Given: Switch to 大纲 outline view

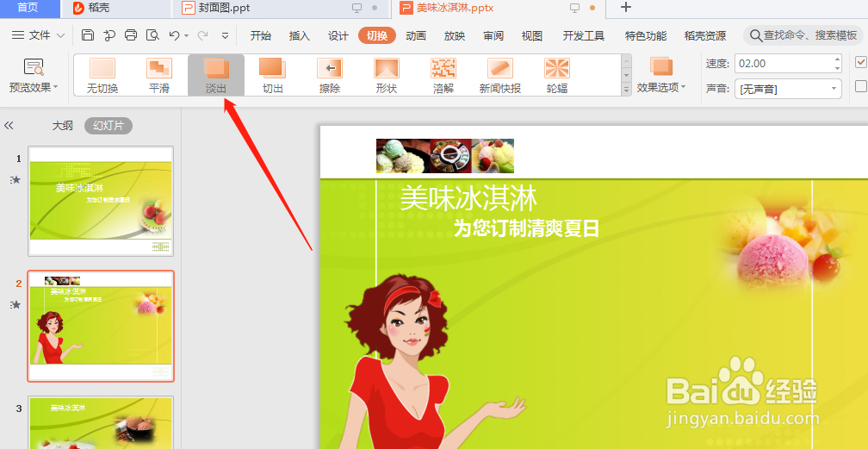Looking at the screenshot, I should click(x=63, y=126).
